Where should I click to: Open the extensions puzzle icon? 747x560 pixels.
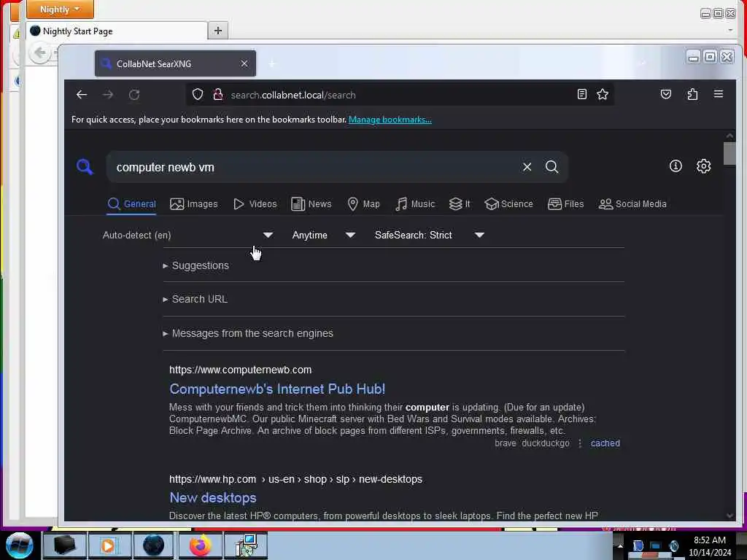692,94
